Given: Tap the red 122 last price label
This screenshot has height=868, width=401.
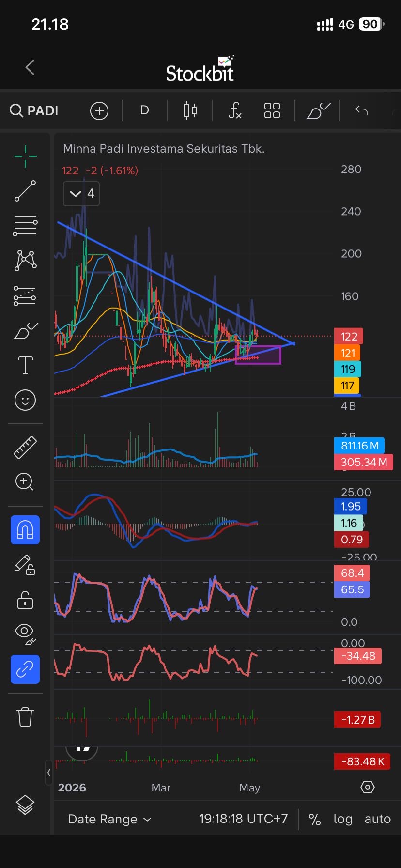Looking at the screenshot, I should [349, 336].
